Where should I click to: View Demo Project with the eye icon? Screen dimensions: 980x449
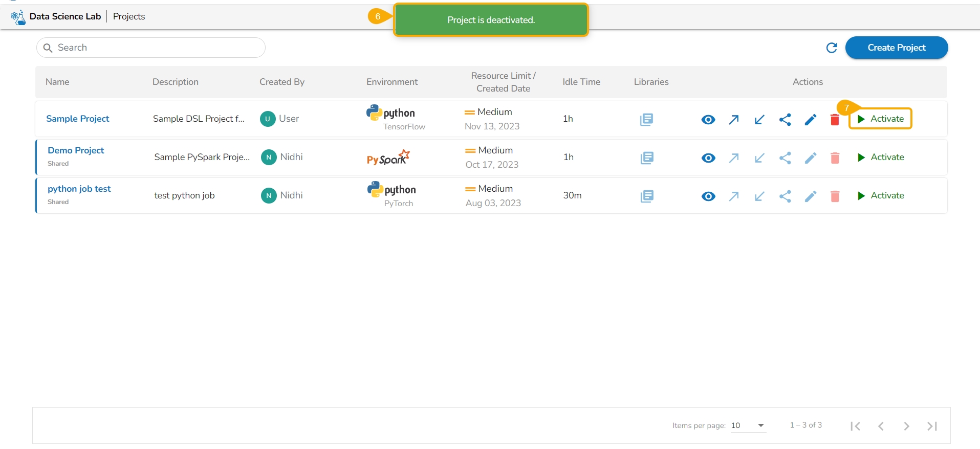click(x=708, y=158)
